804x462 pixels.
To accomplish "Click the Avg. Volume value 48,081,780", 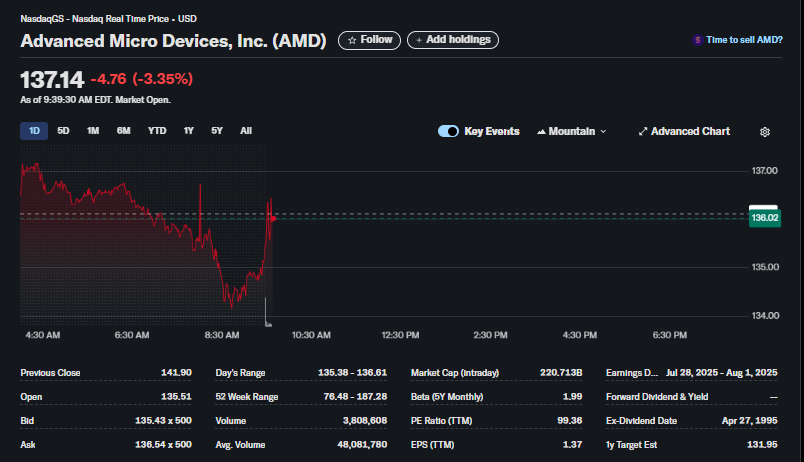I will tap(362, 445).
